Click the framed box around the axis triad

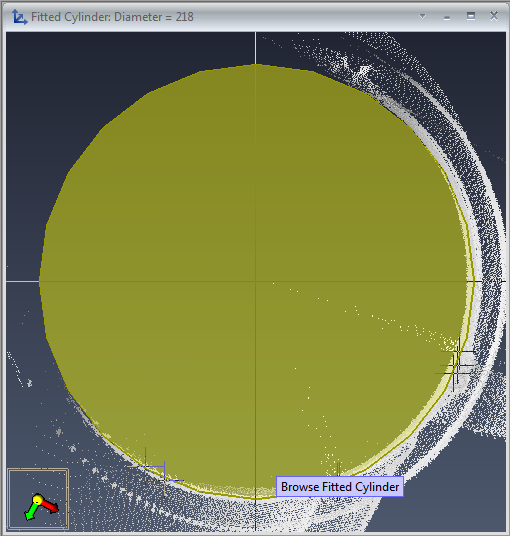(x=38, y=499)
